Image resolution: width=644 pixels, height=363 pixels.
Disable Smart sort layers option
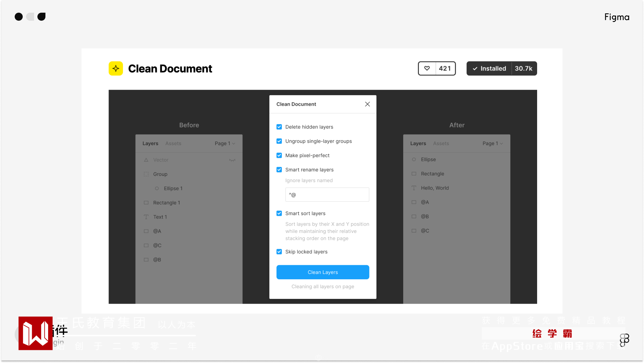pos(279,214)
